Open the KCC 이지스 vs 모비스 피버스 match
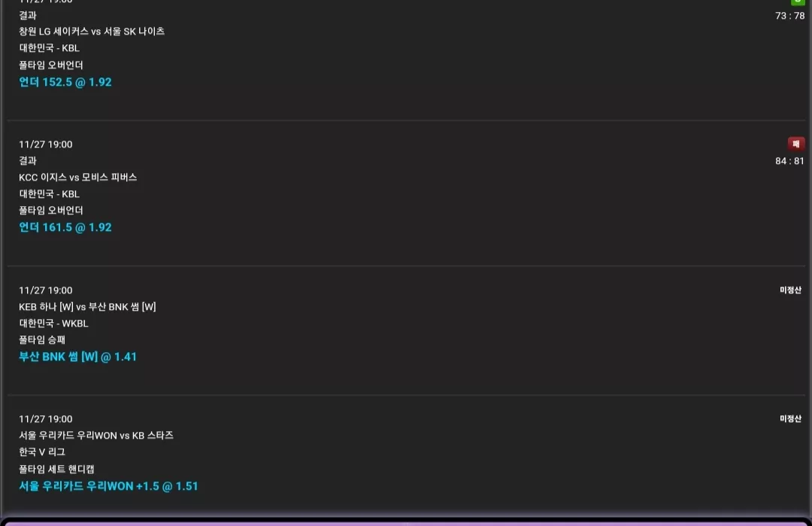The width and height of the screenshot is (812, 526). tap(77, 178)
